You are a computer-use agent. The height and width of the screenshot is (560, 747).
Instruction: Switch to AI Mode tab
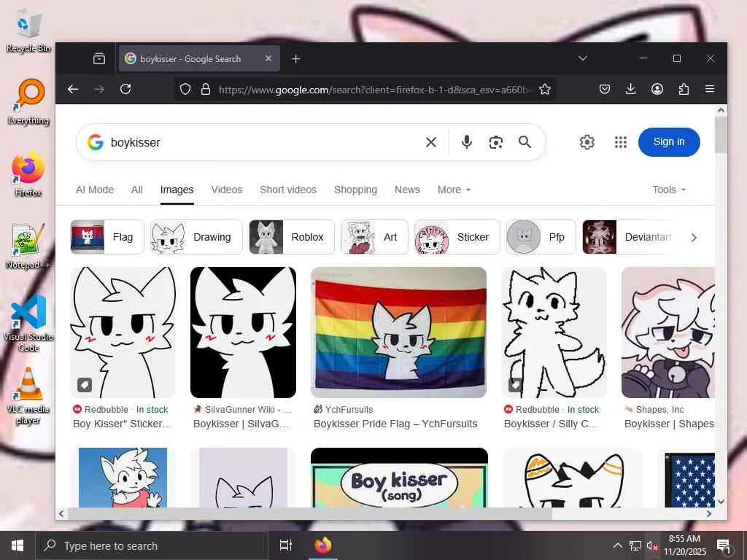[x=95, y=190]
